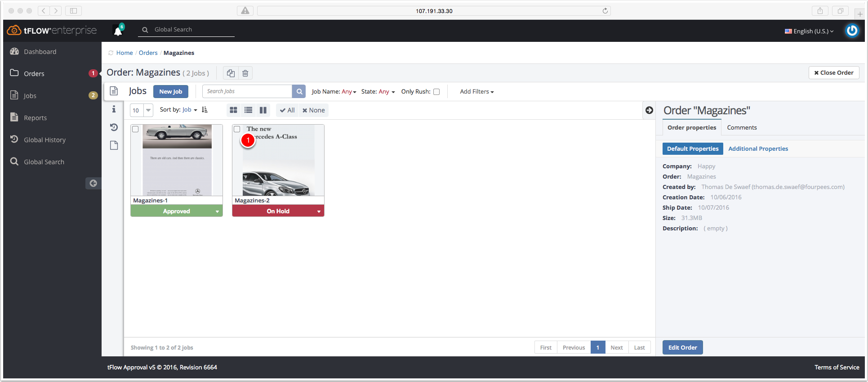Viewport: 868px width, 382px height.
Task: Switch to grid thumbnail view
Action: pos(233,110)
